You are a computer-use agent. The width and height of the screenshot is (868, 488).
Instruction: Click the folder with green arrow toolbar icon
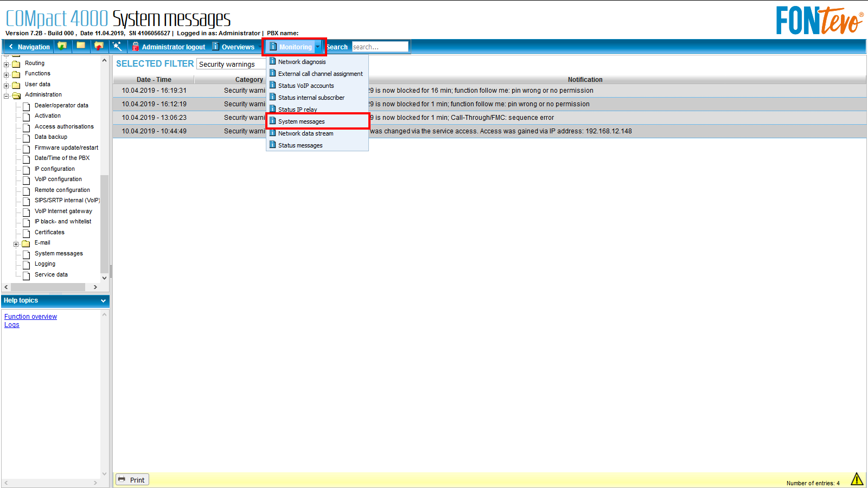62,46
